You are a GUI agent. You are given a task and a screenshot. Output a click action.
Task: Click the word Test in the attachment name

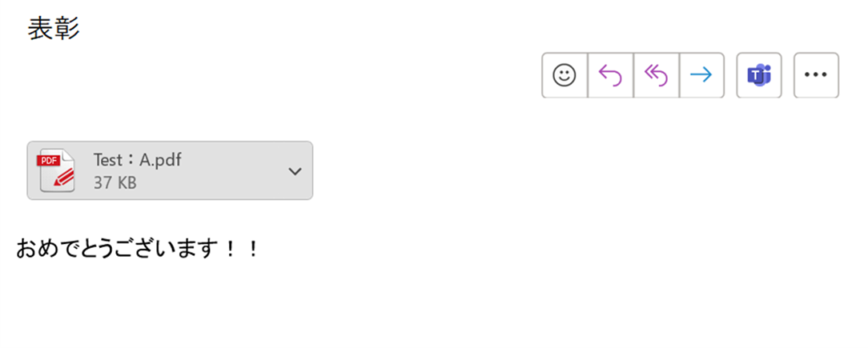[108, 160]
